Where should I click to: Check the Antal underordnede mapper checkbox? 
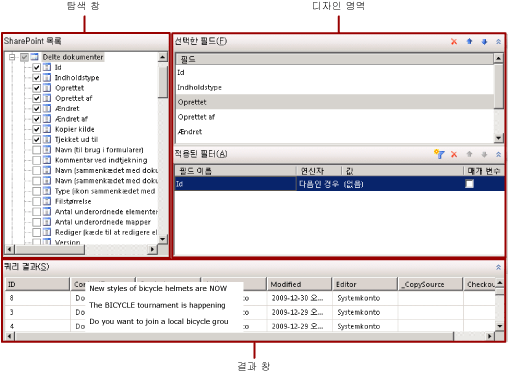36,223
